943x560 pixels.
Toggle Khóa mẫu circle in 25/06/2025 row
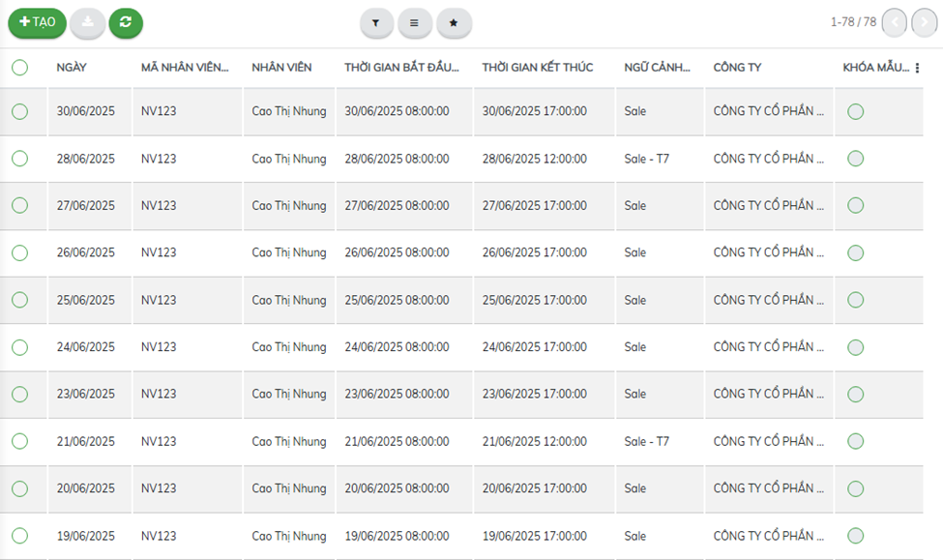pyautogui.click(x=855, y=300)
